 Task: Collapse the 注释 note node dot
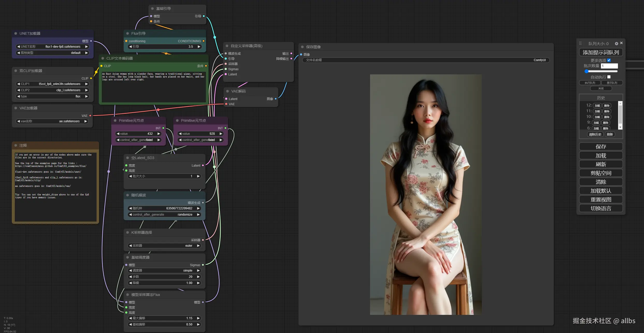tap(16, 145)
